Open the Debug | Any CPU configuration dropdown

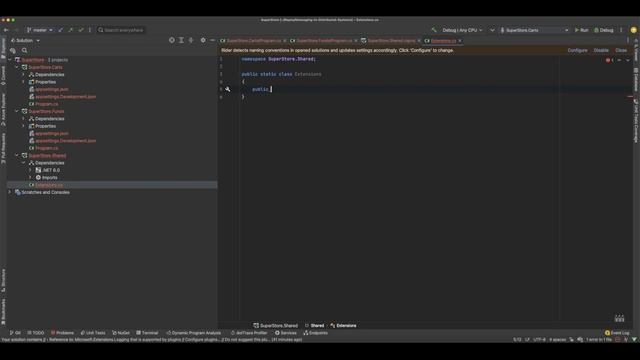pyautogui.click(x=462, y=30)
